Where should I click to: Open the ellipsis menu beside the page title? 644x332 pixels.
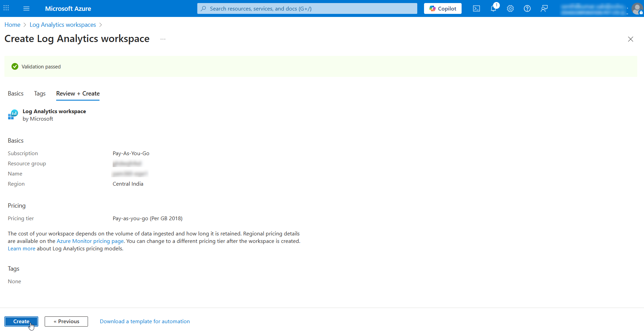click(x=163, y=39)
